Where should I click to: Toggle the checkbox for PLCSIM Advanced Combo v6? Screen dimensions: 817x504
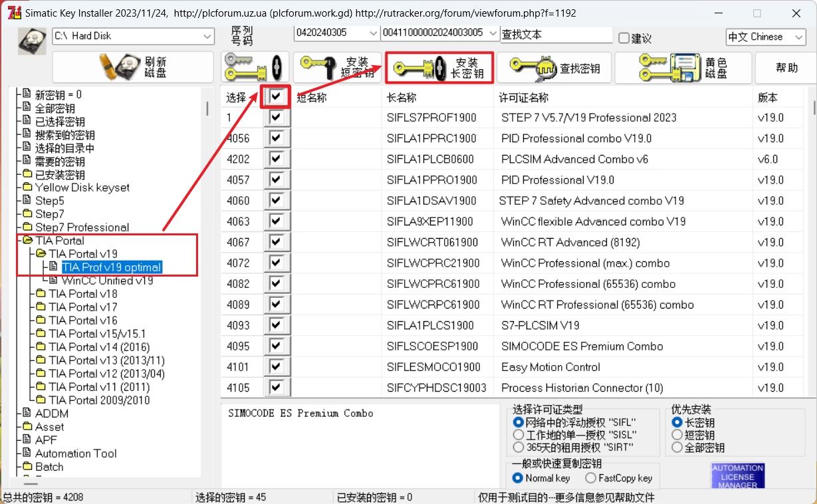[277, 159]
